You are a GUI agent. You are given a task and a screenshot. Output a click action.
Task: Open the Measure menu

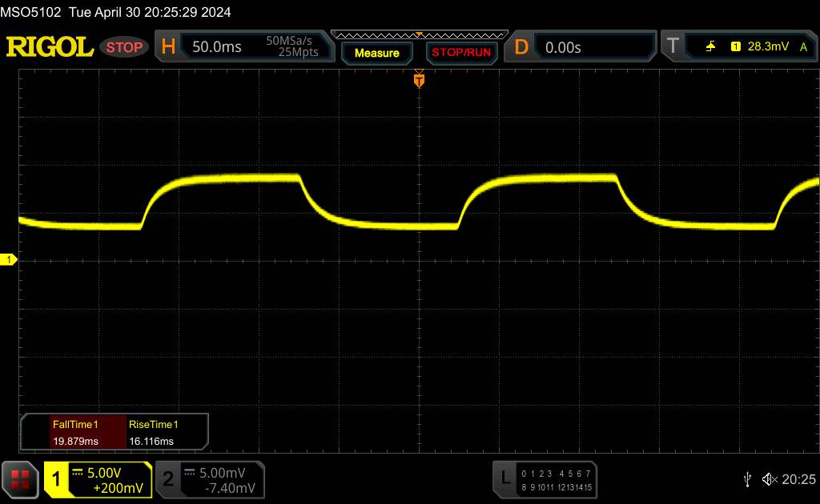click(x=376, y=53)
